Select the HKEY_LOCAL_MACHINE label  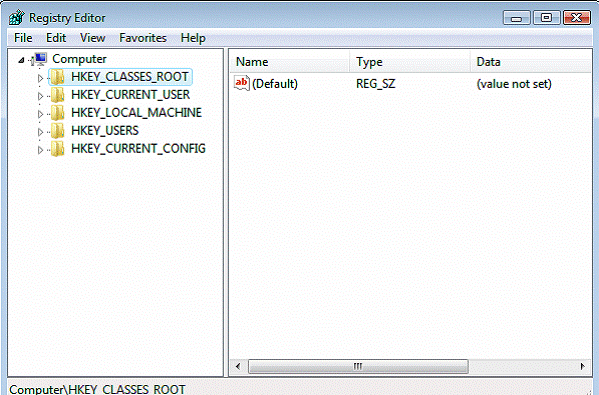point(136,113)
